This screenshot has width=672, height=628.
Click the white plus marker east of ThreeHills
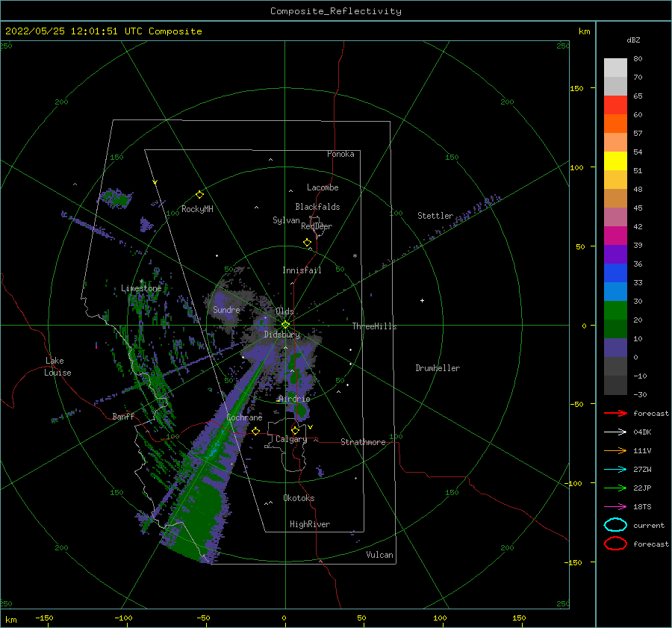422,300
